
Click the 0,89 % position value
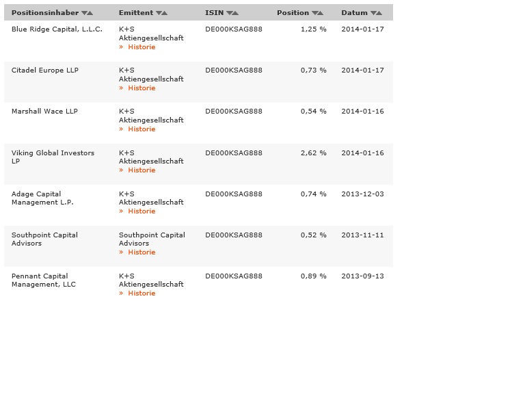[313, 276]
